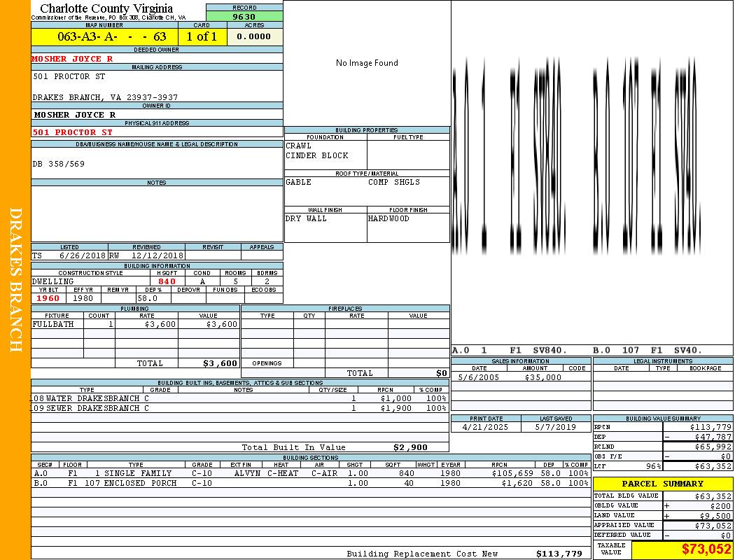Select physical 911 address 501 PROCTOR ST in red

tap(72, 132)
